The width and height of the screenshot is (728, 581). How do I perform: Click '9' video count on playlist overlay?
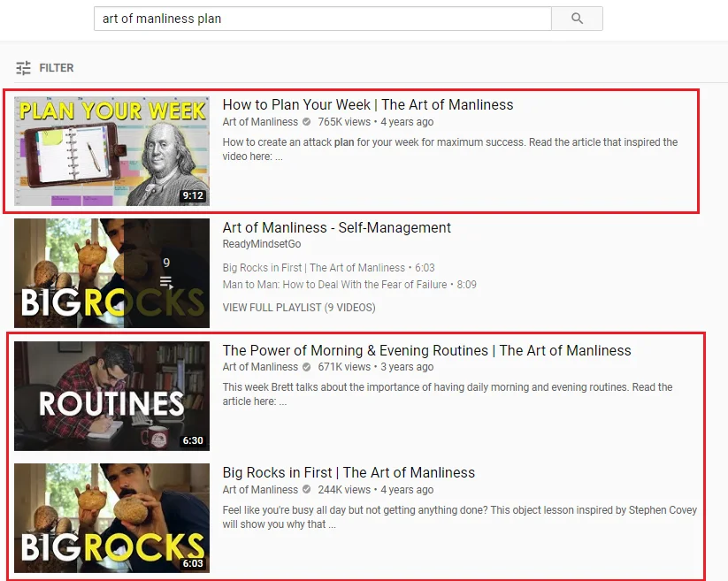coord(166,264)
